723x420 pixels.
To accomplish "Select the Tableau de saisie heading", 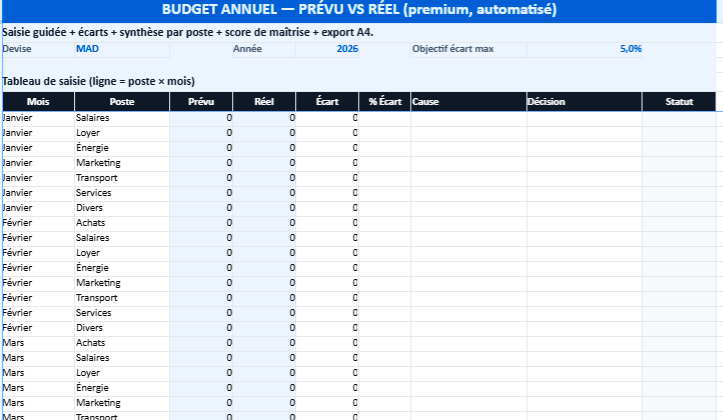I will tap(98, 81).
